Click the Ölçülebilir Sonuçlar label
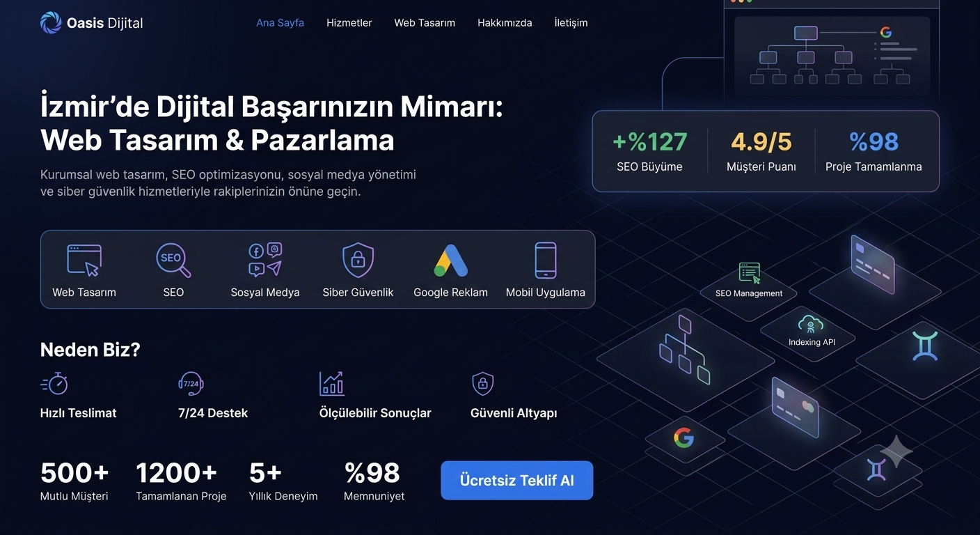This screenshot has width=980, height=535. pyautogui.click(x=375, y=413)
